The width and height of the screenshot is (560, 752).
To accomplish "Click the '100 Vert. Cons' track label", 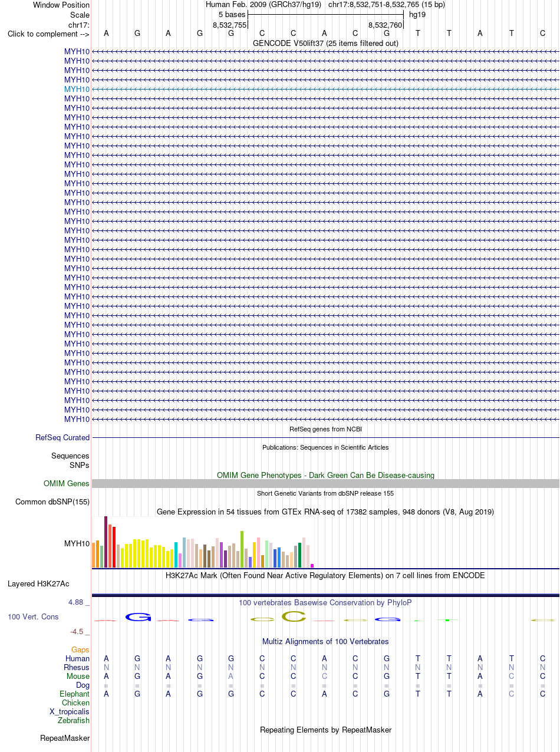I will [x=33, y=616].
